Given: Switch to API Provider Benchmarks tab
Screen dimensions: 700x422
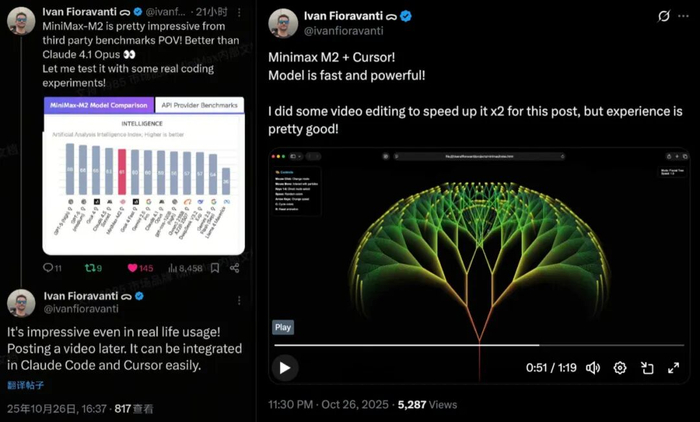Looking at the screenshot, I should point(199,105).
